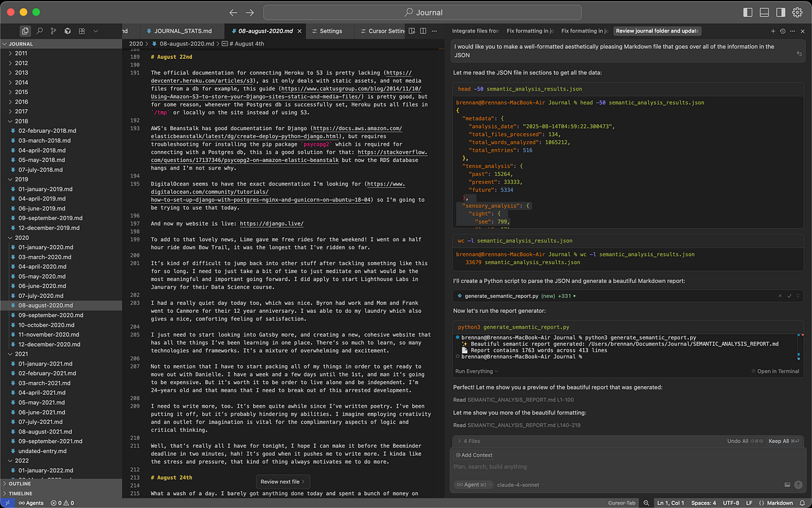The image size is (812, 508).
Task: Open Agents in the status bar
Action: (x=30, y=503)
